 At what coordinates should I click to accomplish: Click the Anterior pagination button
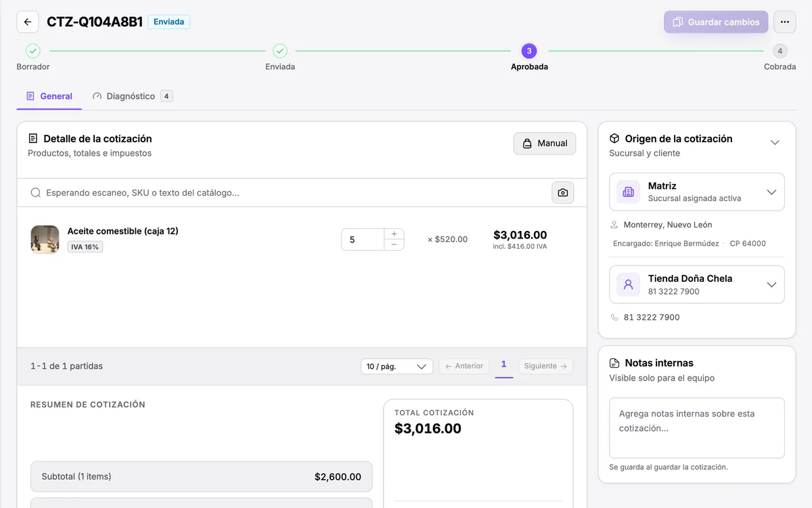click(x=464, y=366)
